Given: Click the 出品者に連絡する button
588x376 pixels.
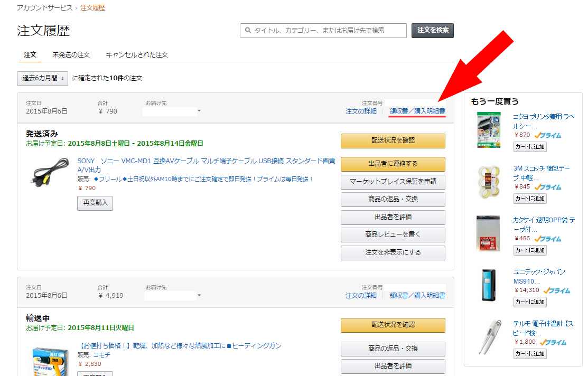Looking at the screenshot, I should coord(393,164).
